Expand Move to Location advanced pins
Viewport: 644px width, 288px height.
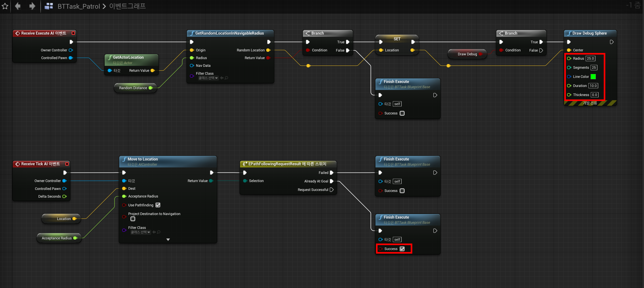pyautogui.click(x=168, y=240)
